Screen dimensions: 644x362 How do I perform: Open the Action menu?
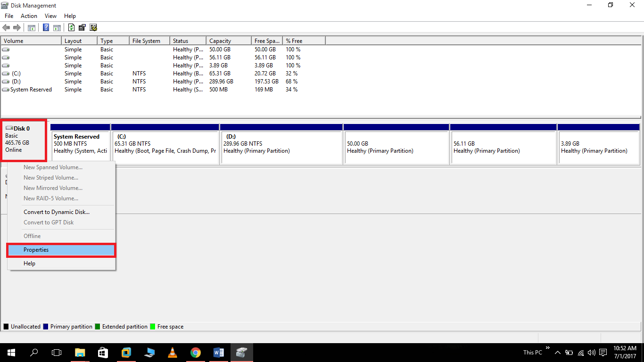[29, 16]
